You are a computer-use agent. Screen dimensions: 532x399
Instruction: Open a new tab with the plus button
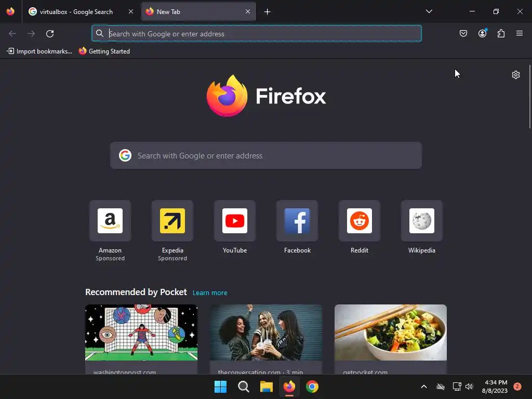pyautogui.click(x=268, y=12)
